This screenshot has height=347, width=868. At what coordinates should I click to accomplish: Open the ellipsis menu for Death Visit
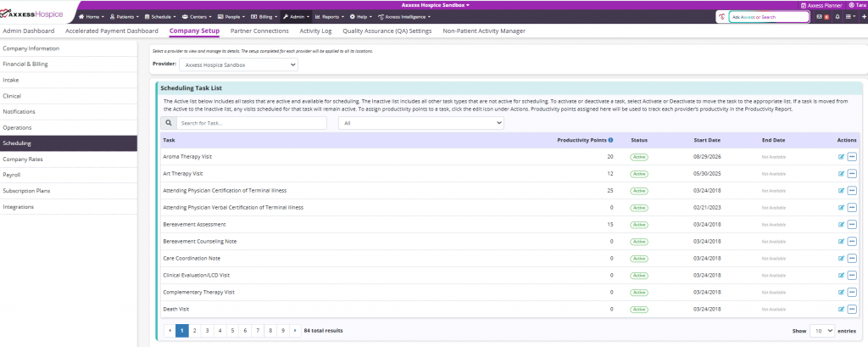click(852, 310)
